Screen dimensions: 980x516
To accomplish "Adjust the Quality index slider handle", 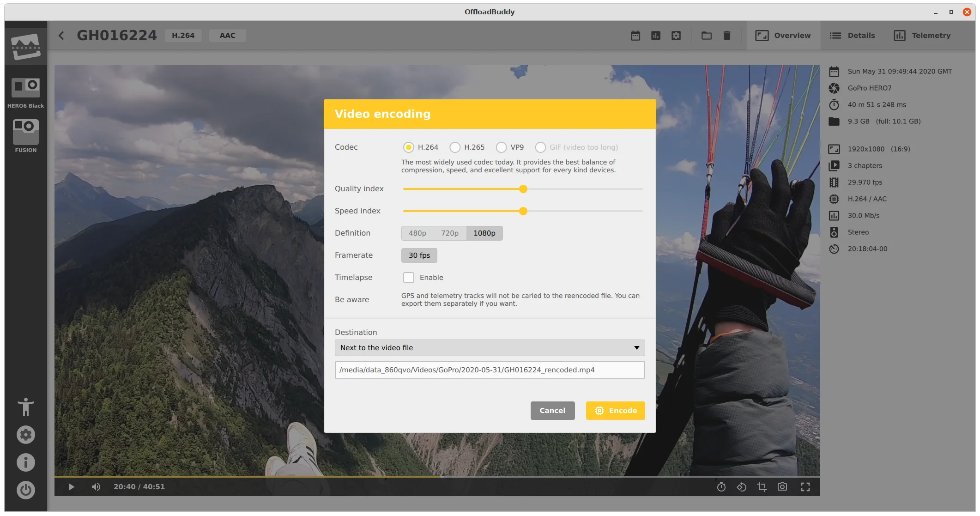I will pyautogui.click(x=523, y=189).
